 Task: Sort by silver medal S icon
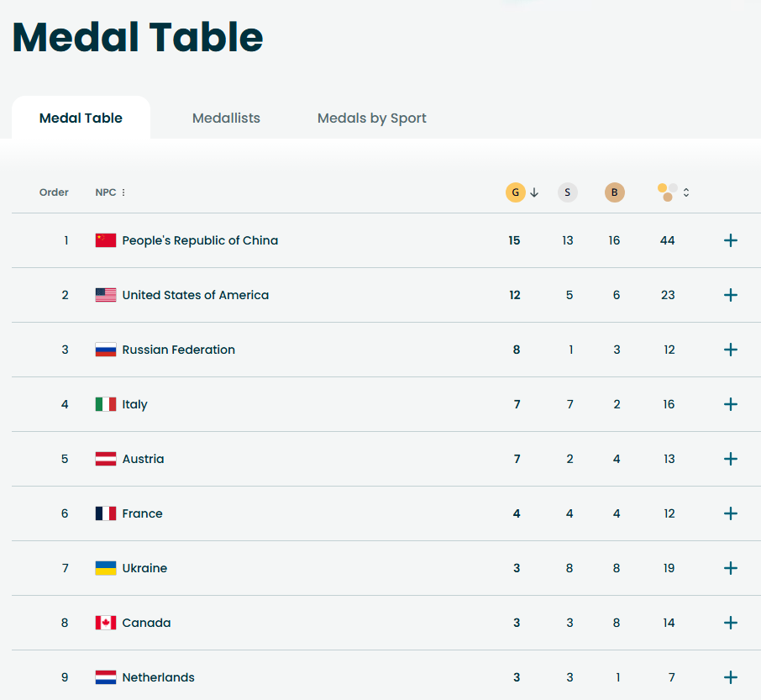pos(567,192)
